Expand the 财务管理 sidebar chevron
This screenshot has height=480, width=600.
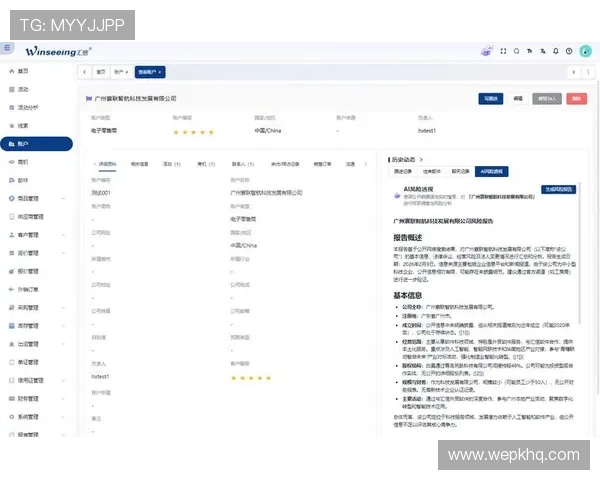[63, 398]
